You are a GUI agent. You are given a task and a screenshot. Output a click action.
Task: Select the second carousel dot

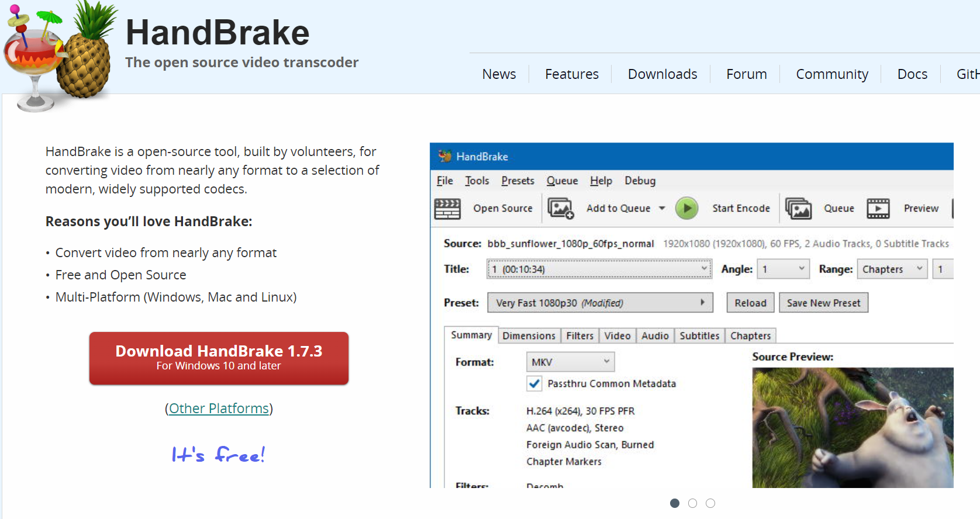692,503
